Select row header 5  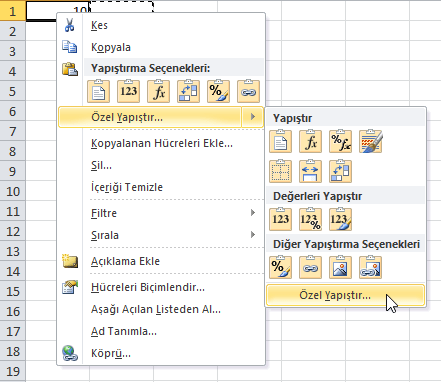[13, 91]
